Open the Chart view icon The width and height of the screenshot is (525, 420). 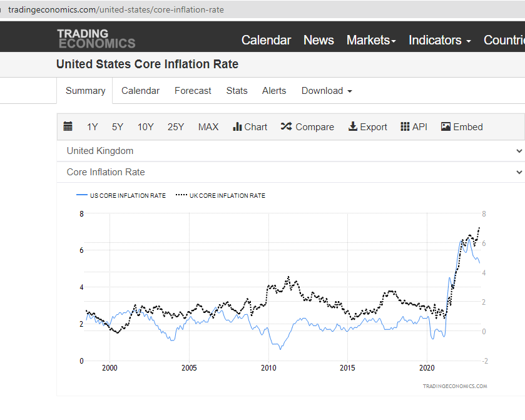pos(250,126)
